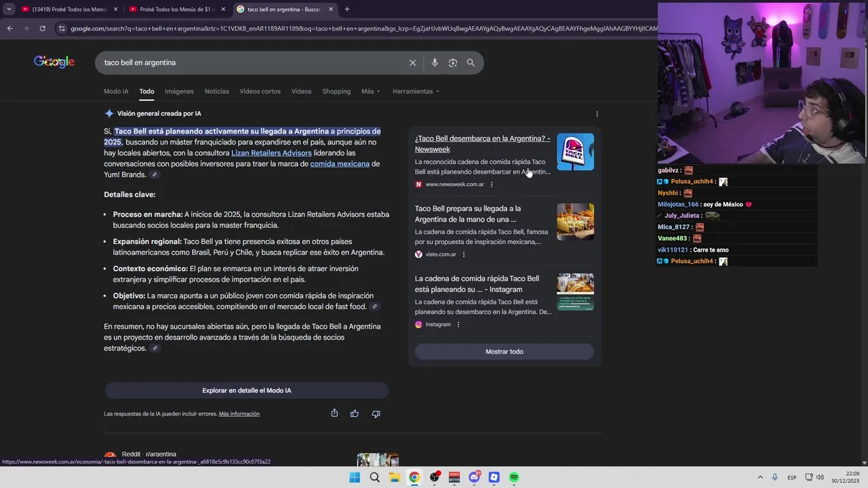Click the Chrome address bar

[x=363, y=28]
